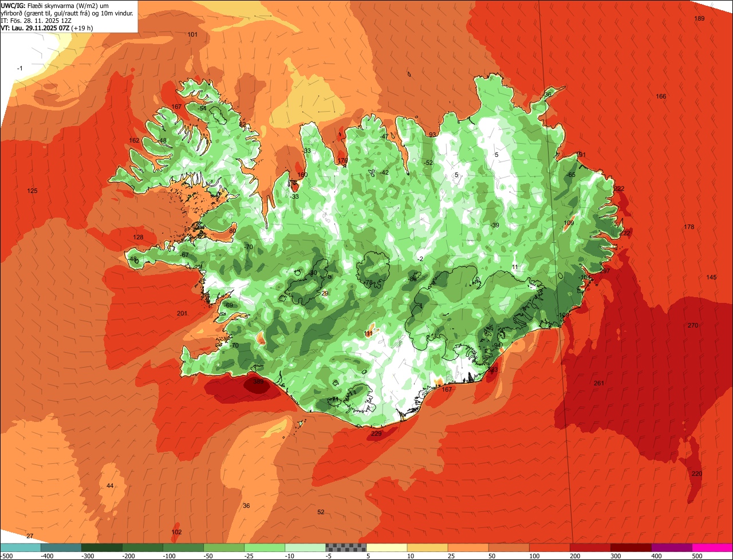Click the flux value '189' in the top-right corner

[699, 19]
